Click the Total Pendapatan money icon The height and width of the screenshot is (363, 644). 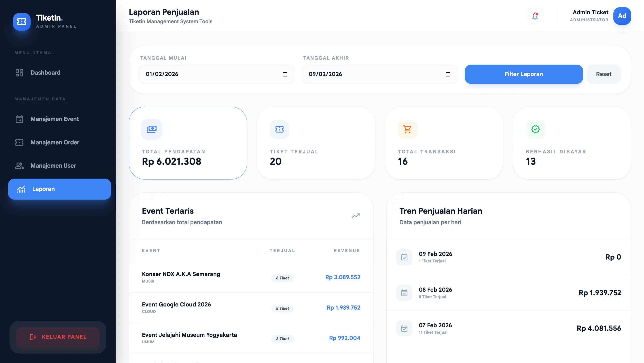152,129
